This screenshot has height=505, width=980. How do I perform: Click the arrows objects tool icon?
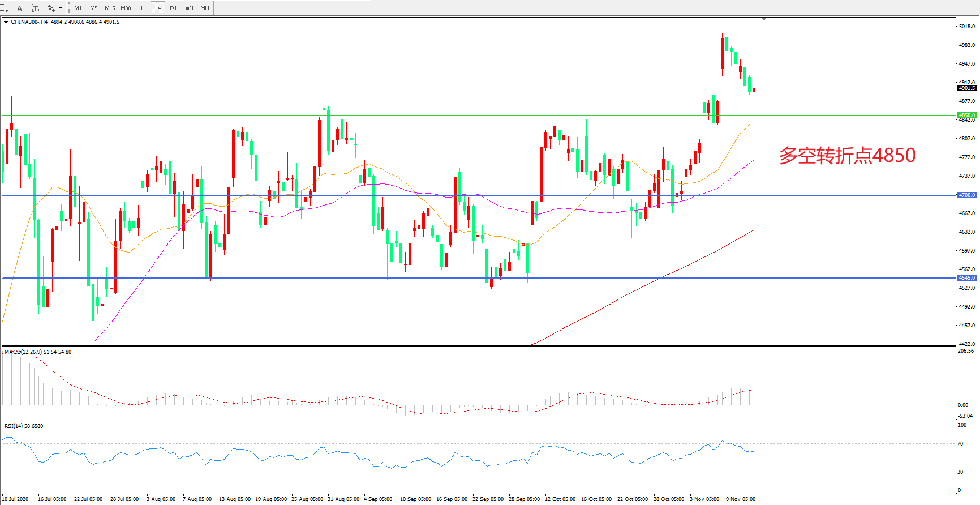51,8
